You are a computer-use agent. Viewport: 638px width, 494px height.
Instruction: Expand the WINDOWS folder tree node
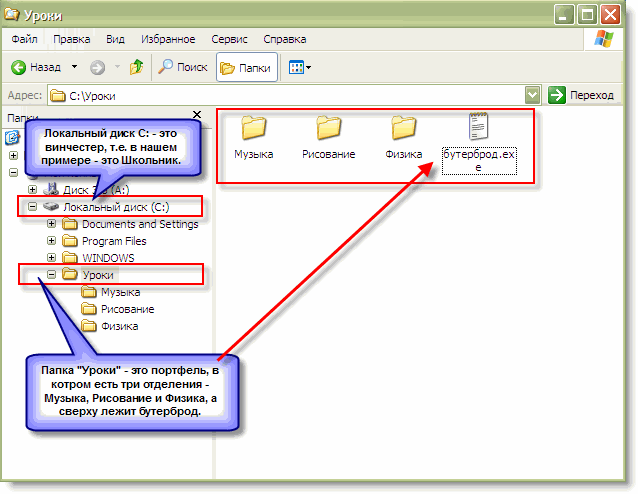[52, 258]
